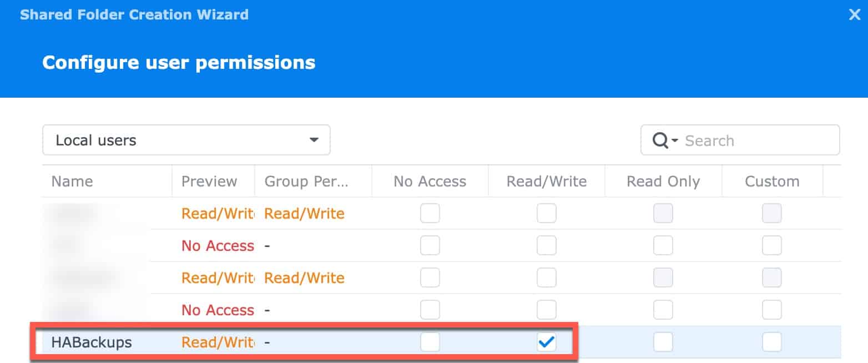
Task: Check Read Only in the second user row
Action: point(663,245)
